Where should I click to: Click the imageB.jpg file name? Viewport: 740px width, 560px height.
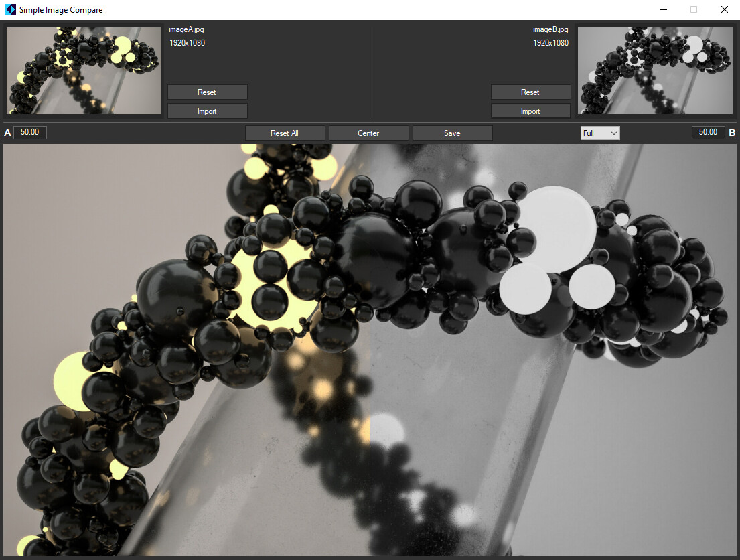pos(550,29)
